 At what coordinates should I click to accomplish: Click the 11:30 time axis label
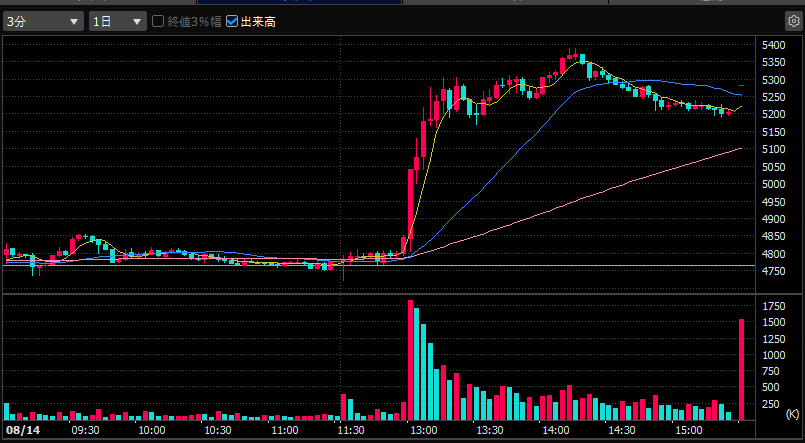[351, 430]
